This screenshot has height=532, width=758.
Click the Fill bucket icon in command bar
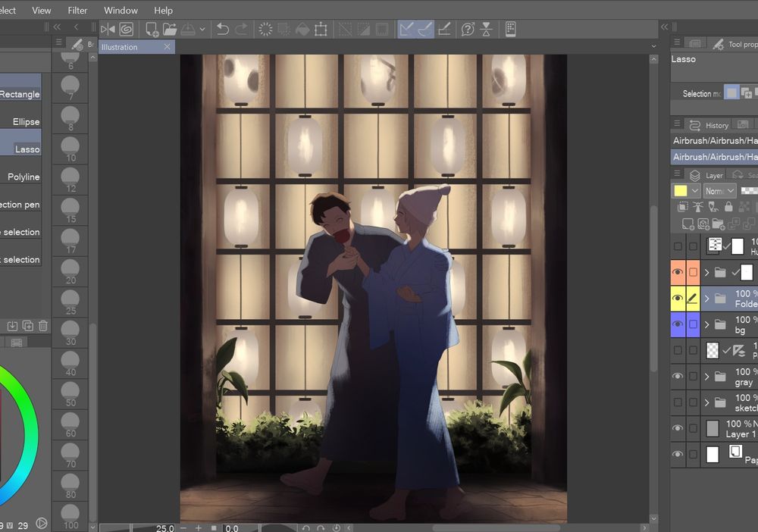click(x=302, y=30)
